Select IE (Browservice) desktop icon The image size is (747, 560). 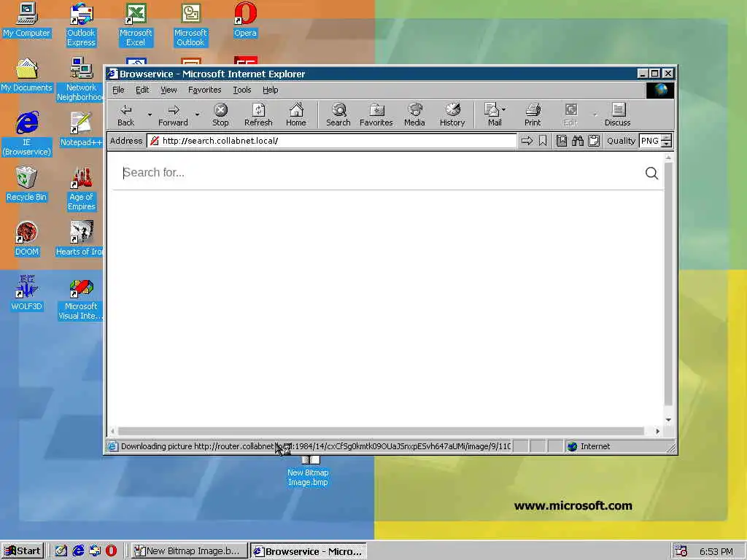[27, 134]
